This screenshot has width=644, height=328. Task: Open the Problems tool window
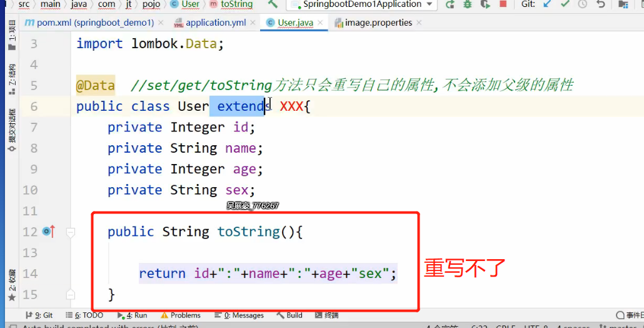click(181, 315)
